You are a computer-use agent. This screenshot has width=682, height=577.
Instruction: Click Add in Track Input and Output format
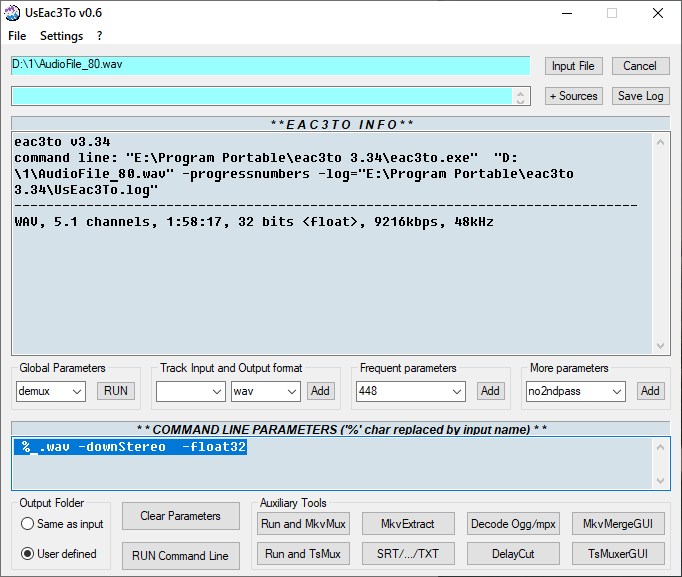[x=320, y=391]
